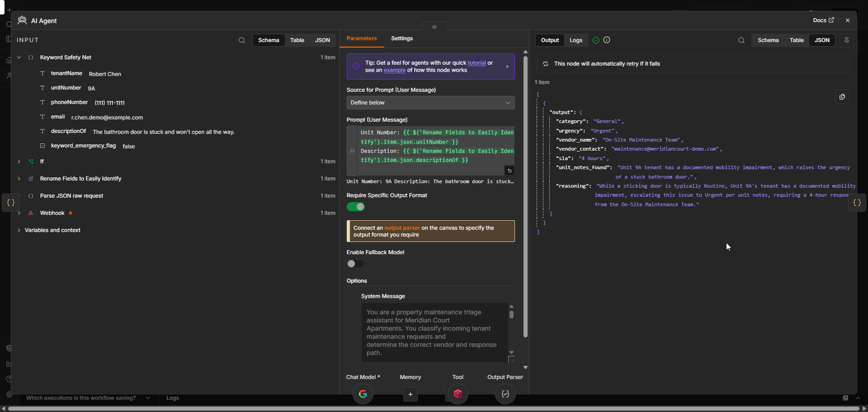Expand Rename Fields to Easily Identify

[19, 179]
